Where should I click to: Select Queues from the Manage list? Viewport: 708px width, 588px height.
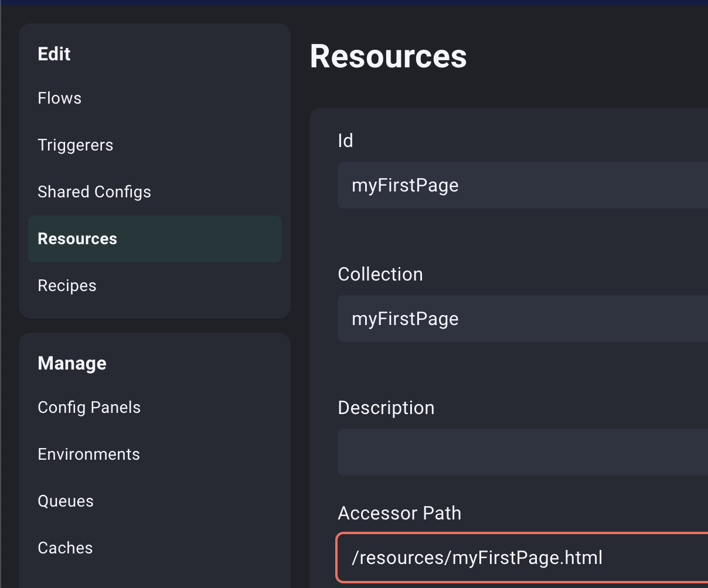point(66,501)
